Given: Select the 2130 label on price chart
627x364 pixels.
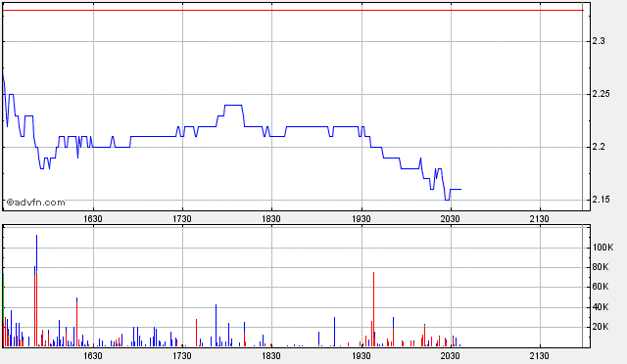Looking at the screenshot, I should [x=540, y=219].
